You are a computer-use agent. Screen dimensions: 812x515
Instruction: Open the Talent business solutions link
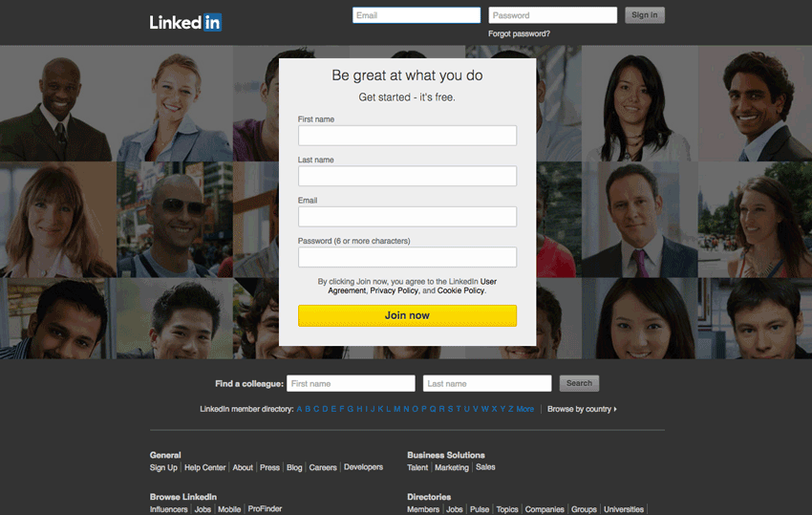(x=417, y=467)
